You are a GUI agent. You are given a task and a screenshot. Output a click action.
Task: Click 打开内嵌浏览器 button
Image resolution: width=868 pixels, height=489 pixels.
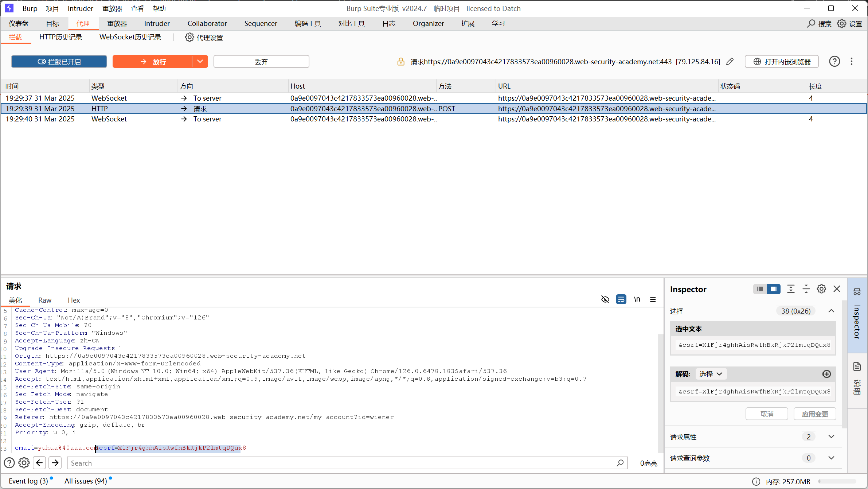click(x=782, y=62)
